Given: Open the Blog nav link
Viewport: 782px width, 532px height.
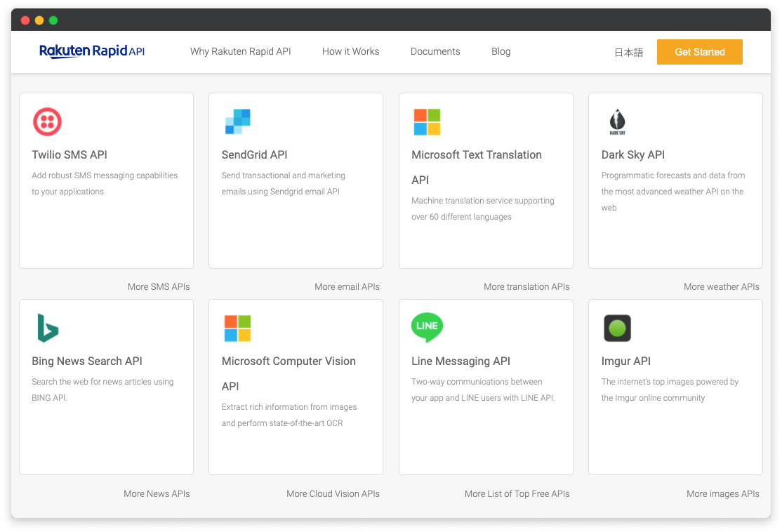Looking at the screenshot, I should click(501, 51).
